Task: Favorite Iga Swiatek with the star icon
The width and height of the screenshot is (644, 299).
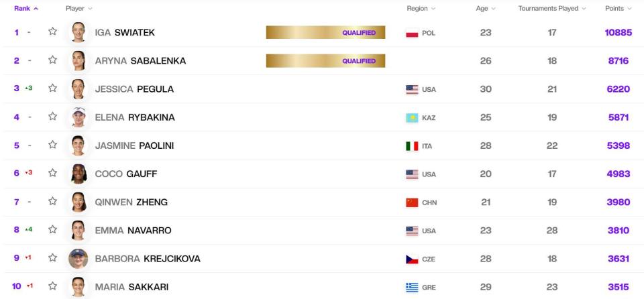Action: (52, 32)
